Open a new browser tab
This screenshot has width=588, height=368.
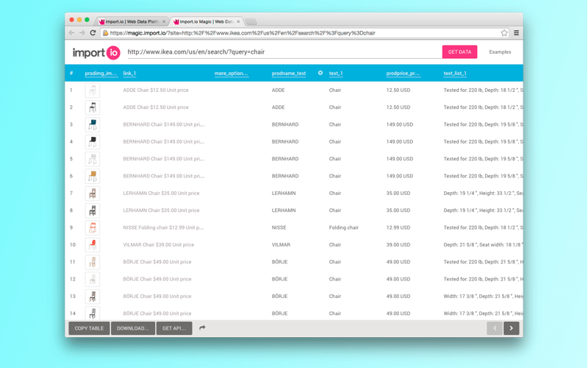pos(251,22)
